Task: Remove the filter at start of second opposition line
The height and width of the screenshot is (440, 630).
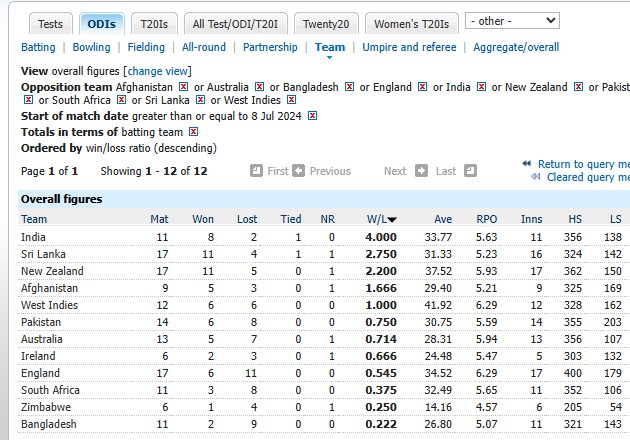Action: pyautogui.click(x=28, y=100)
